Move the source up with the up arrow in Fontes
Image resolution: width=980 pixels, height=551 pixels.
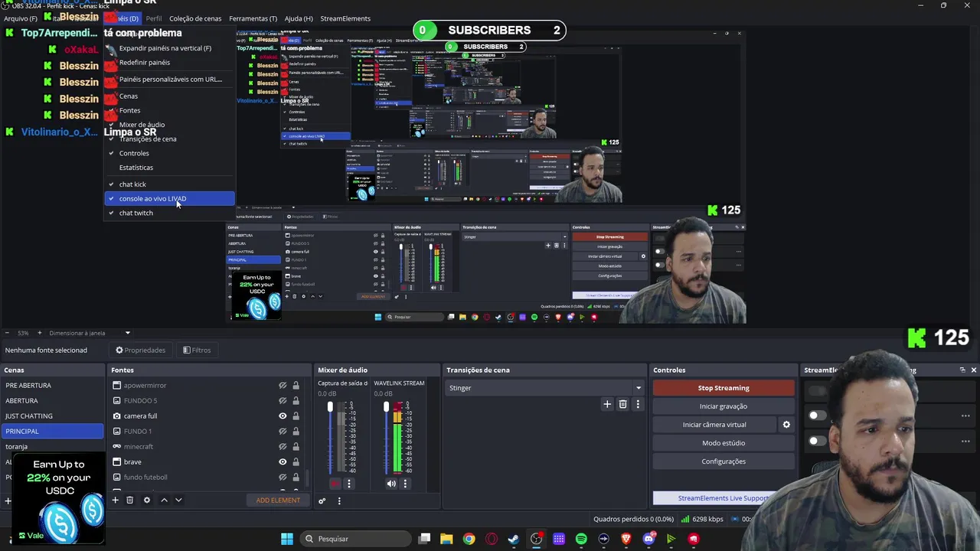pos(164,500)
